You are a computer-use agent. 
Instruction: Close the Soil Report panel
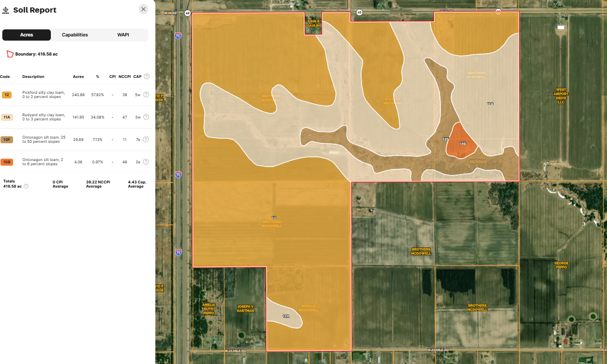(x=144, y=9)
